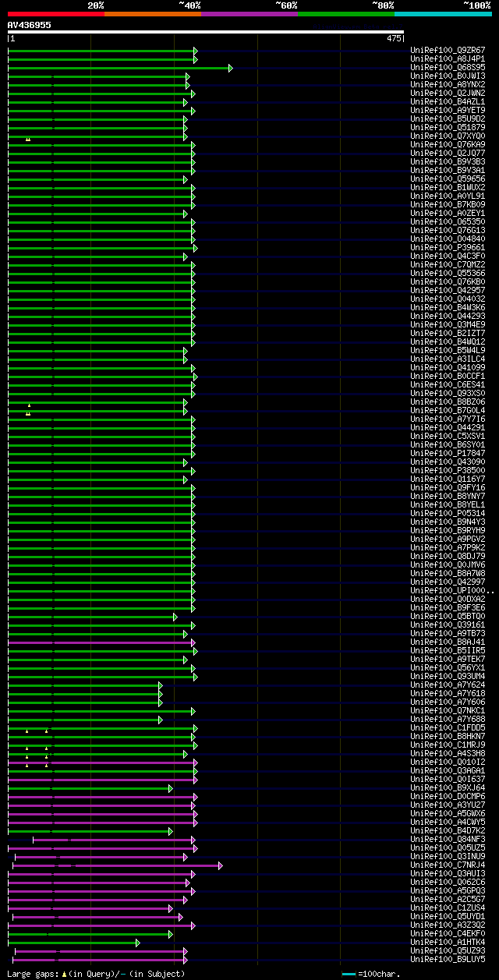The height and width of the screenshot is (980, 499).
Task: Open hit UniRef100_Q9ZR67
Action: 448,50
